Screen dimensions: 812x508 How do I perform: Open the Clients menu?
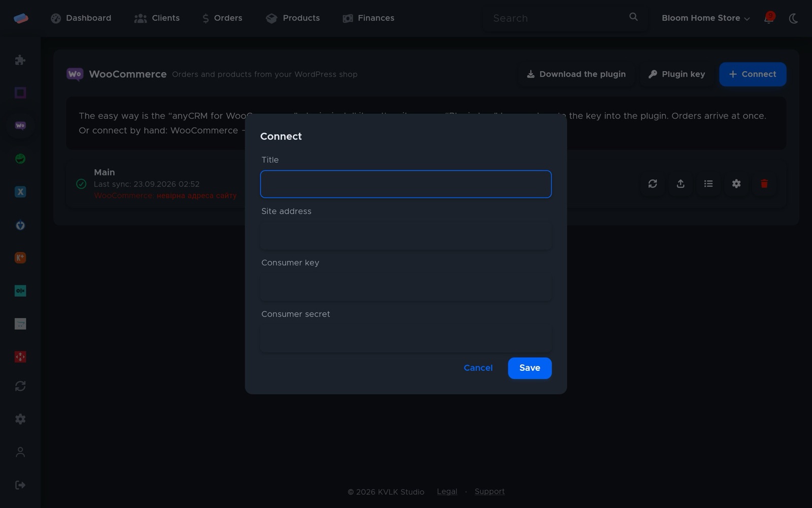click(157, 18)
